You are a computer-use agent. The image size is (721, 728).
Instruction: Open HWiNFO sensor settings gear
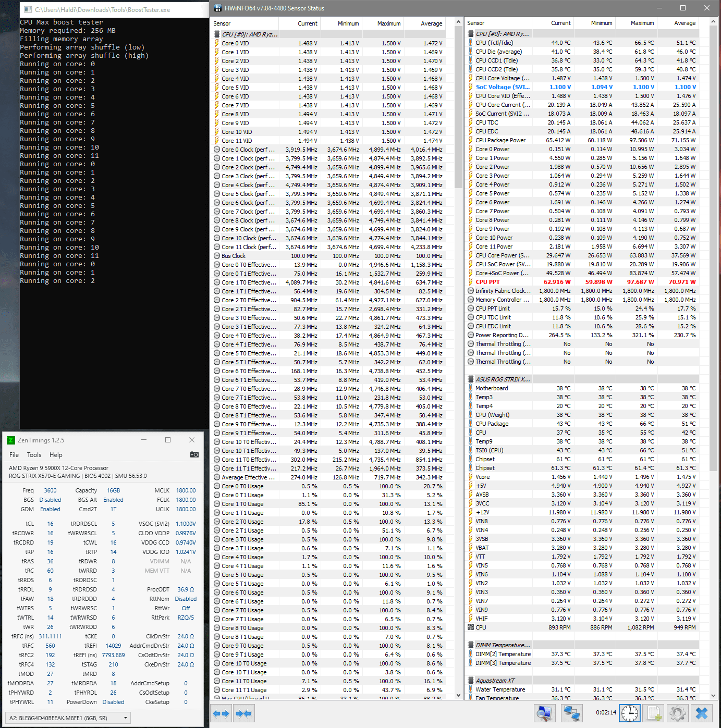click(x=678, y=713)
